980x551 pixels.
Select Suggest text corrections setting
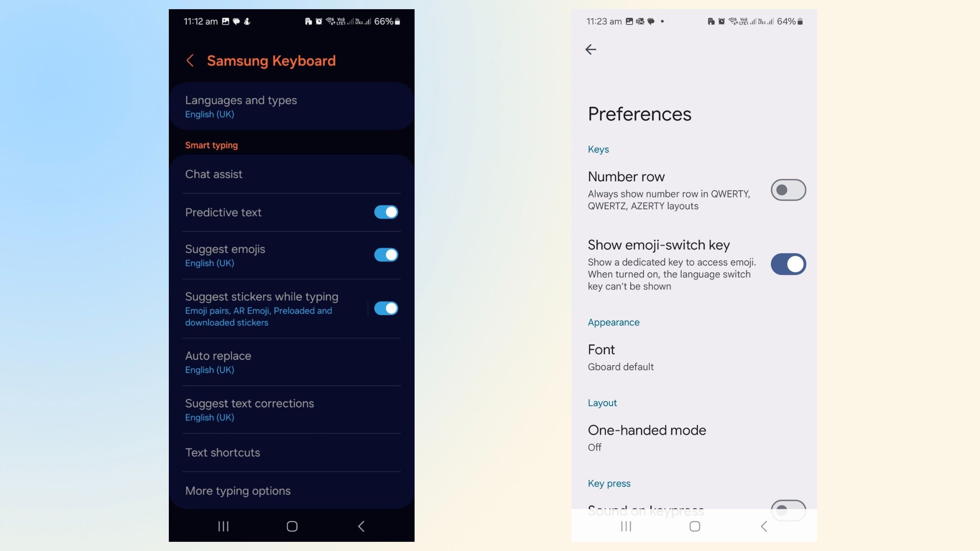click(x=249, y=409)
